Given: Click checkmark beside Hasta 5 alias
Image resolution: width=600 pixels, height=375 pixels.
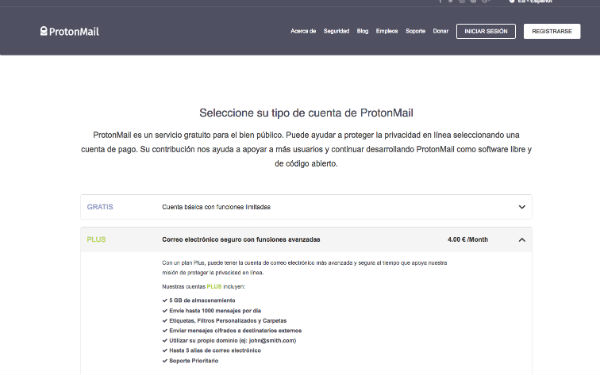Looking at the screenshot, I should pyautogui.click(x=165, y=351).
